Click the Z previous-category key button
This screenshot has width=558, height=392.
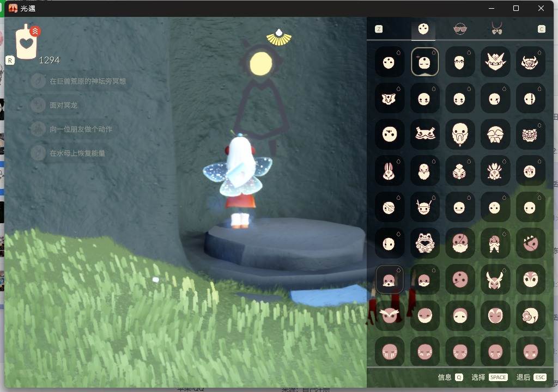pyautogui.click(x=379, y=29)
